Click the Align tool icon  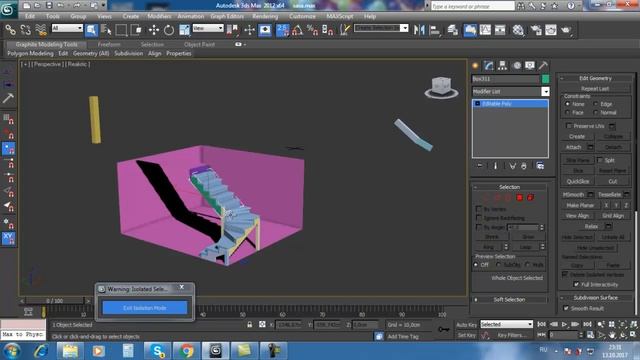pos(435,30)
